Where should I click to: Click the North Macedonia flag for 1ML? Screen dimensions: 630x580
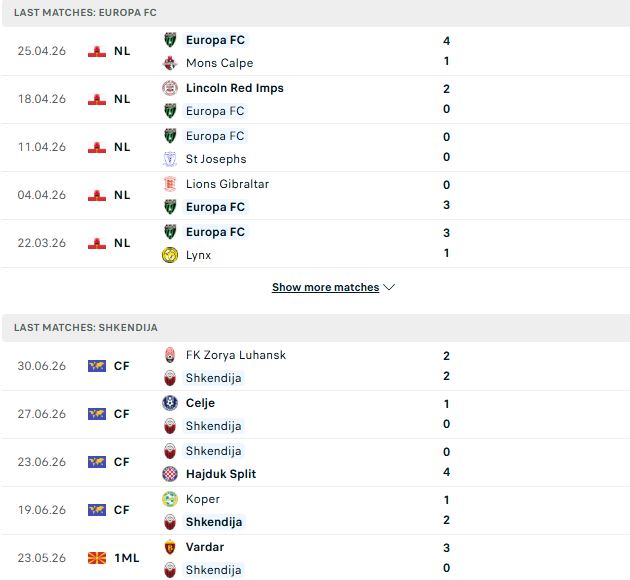[97, 558]
